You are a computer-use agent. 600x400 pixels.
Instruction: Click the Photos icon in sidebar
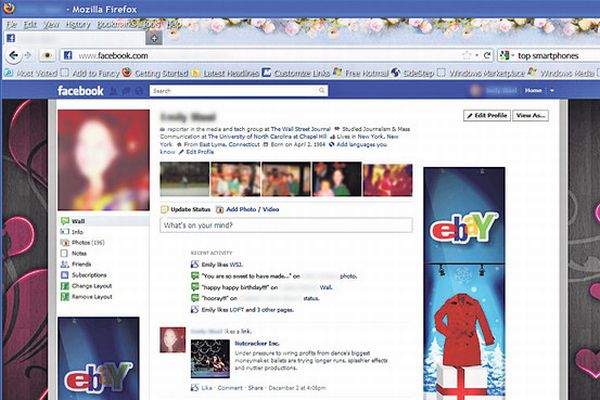click(65, 242)
